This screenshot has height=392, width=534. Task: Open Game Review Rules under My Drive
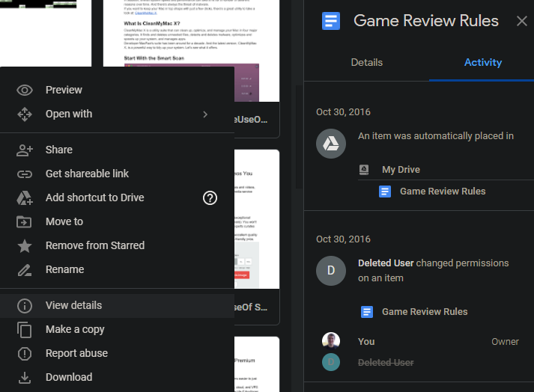(x=442, y=191)
